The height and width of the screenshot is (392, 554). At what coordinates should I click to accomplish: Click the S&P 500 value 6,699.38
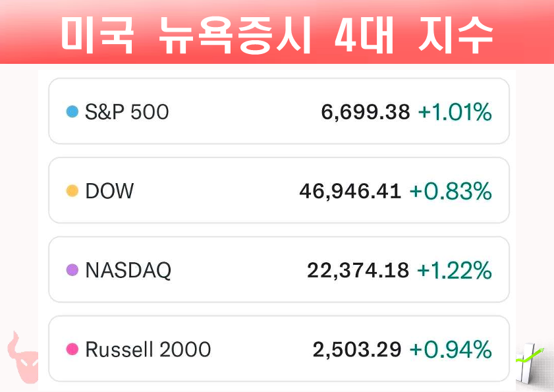[x=366, y=112]
